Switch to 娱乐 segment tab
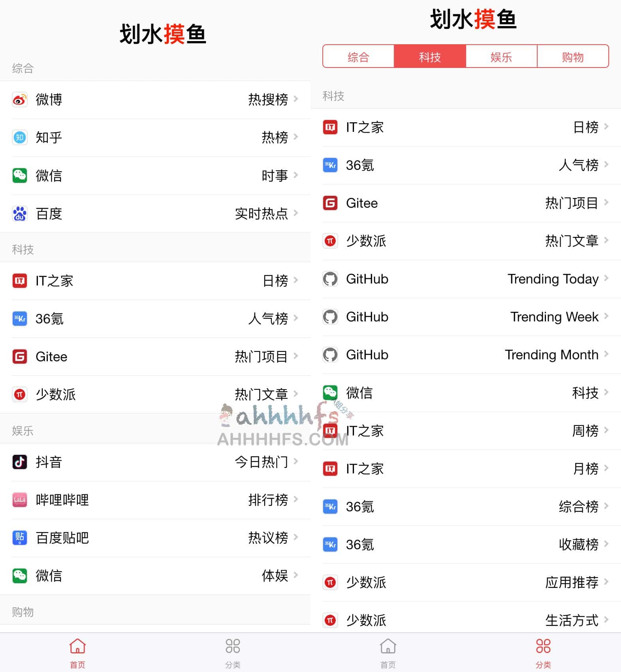This screenshot has height=672, width=621. (x=501, y=56)
